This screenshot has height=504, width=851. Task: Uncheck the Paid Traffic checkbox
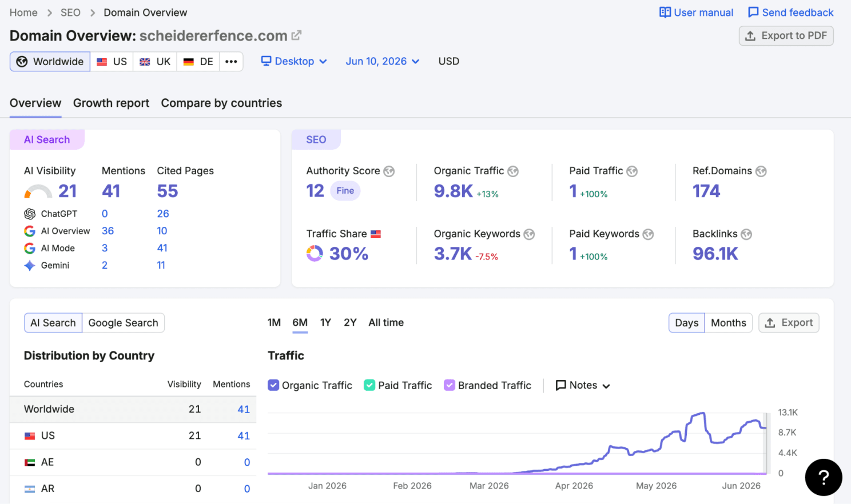click(369, 385)
